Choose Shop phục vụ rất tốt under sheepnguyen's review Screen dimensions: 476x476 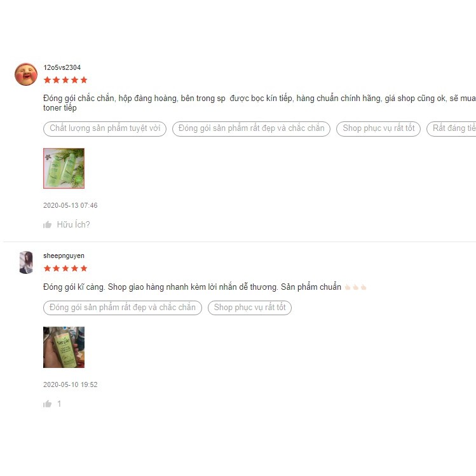pyautogui.click(x=250, y=308)
